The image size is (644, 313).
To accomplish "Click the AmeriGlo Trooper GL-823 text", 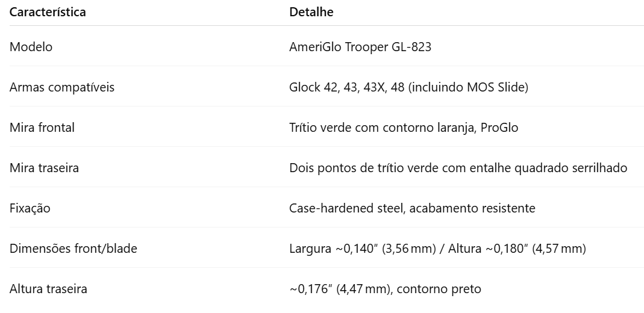I will [x=360, y=47].
